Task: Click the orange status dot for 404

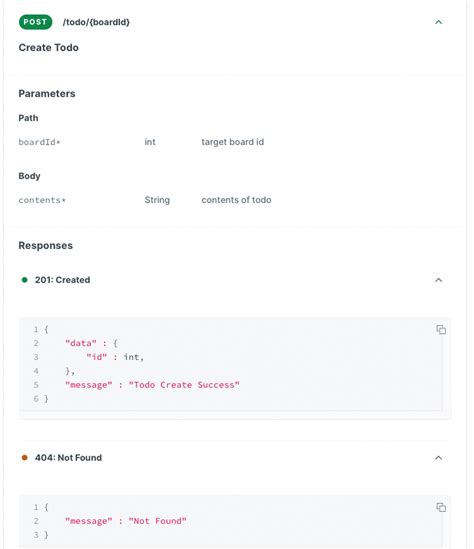Action: (25, 458)
